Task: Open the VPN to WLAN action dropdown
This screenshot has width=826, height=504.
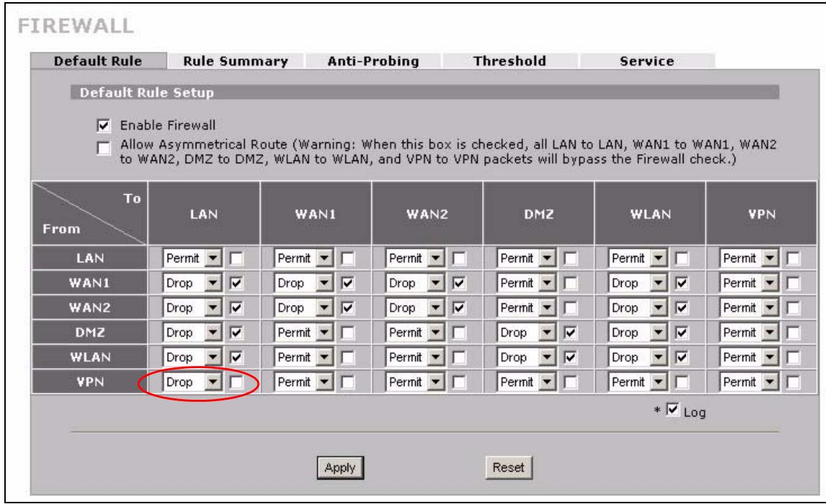Action: [638, 382]
